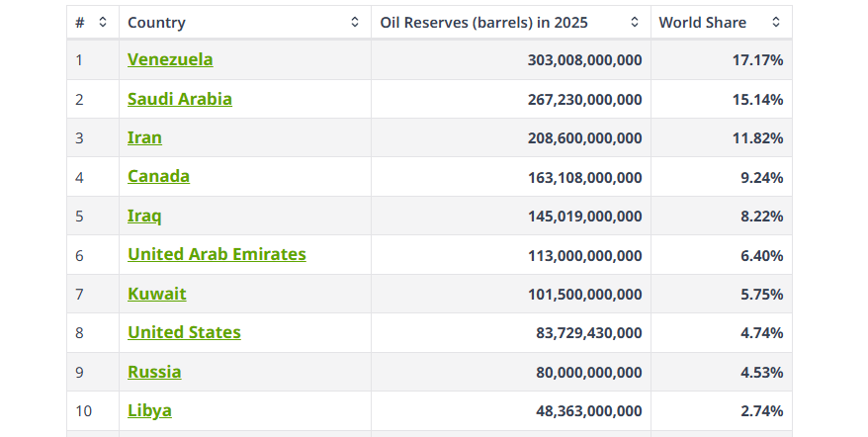Open the Kuwait link
Viewport: 868px width, 437px height.
tap(156, 294)
